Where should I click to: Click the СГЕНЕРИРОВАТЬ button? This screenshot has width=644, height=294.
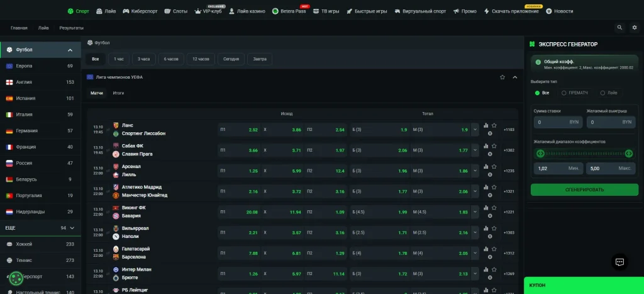click(583, 189)
